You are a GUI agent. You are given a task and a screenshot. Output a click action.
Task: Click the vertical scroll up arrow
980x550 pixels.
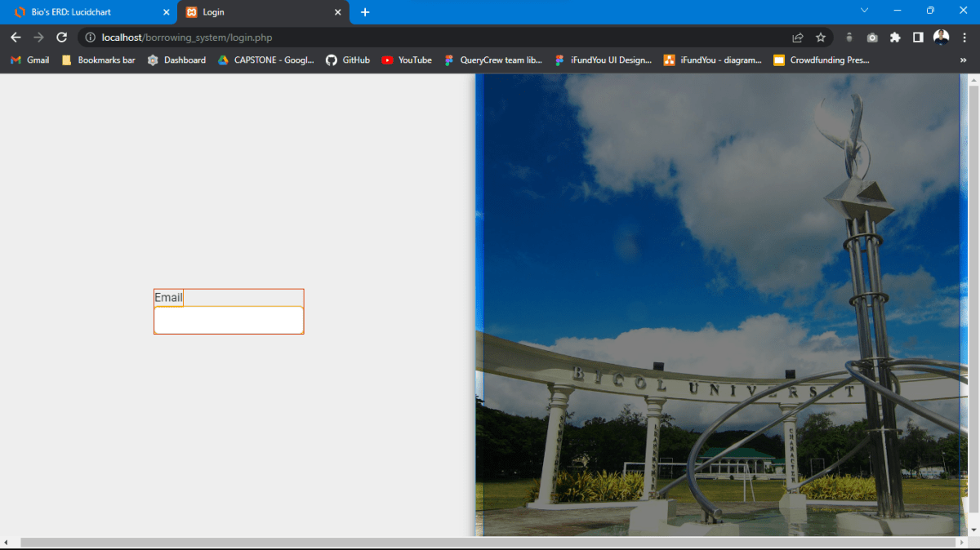pos(973,79)
